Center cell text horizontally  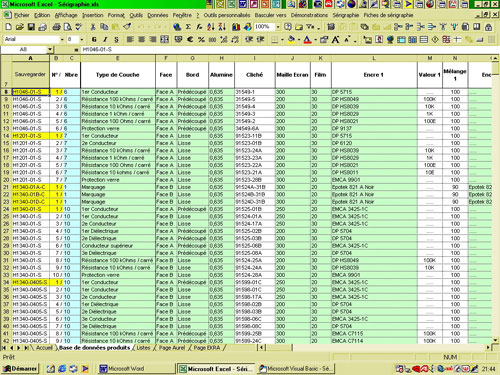point(141,39)
